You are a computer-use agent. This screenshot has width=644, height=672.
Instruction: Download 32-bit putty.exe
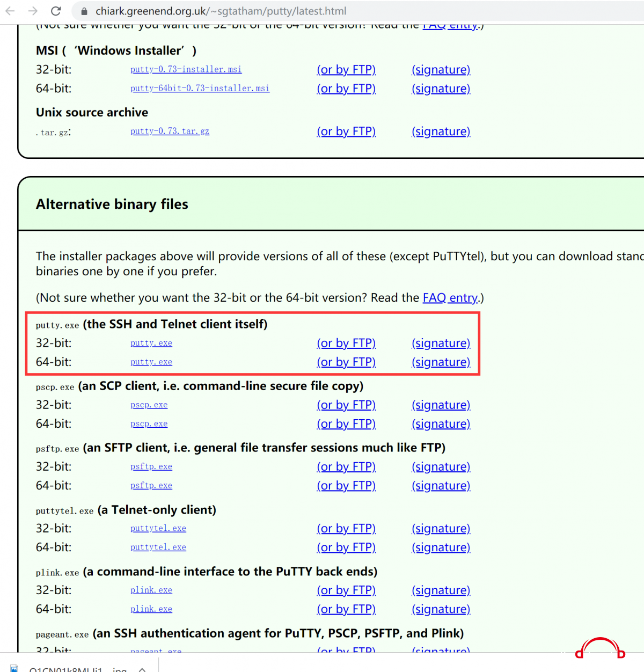[151, 343]
